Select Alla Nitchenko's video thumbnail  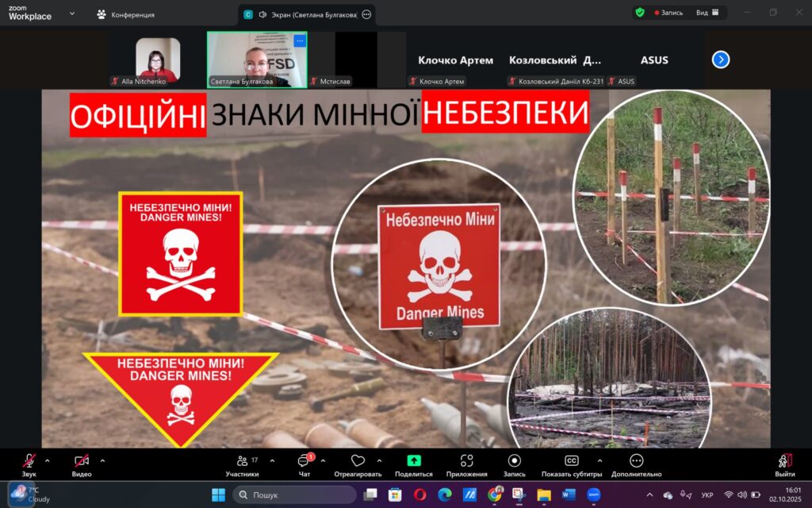(x=158, y=58)
